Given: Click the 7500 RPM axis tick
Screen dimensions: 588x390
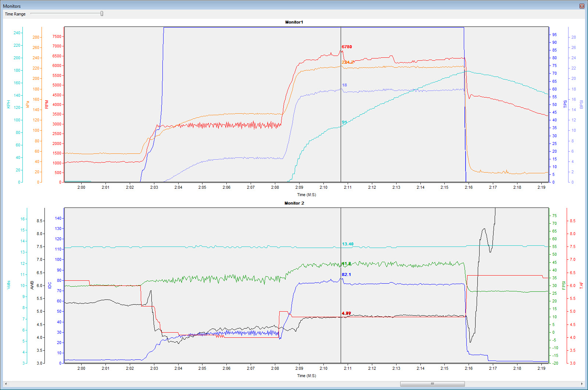Looking at the screenshot, I should pos(57,36).
